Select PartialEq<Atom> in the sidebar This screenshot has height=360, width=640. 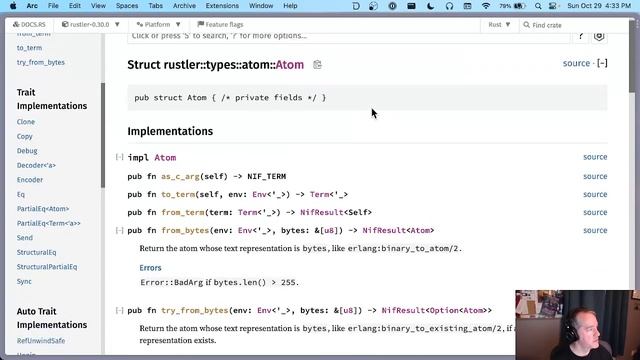43,209
